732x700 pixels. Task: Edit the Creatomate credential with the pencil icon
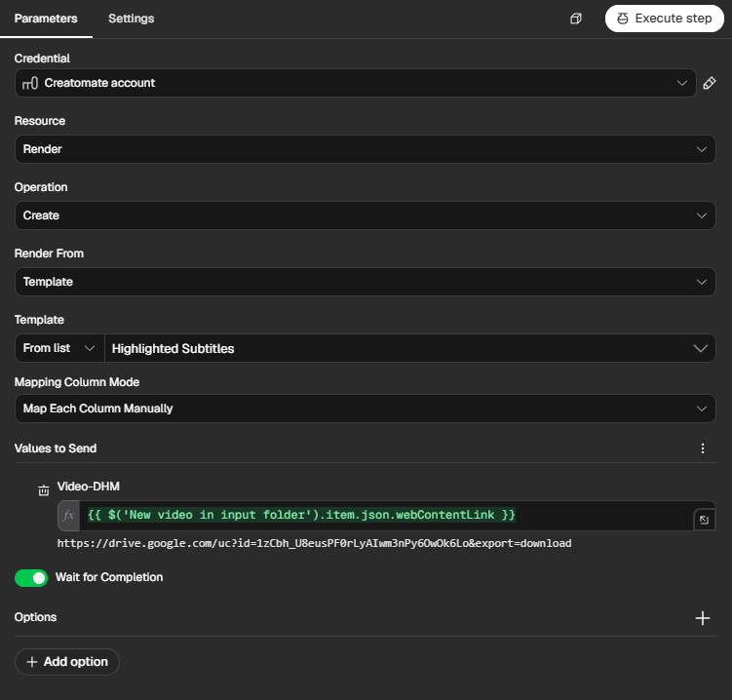[710, 83]
